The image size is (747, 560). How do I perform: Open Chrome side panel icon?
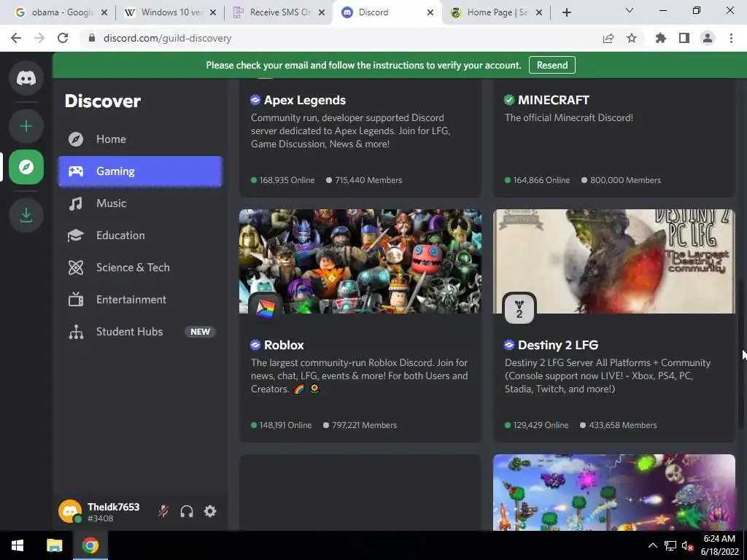(684, 38)
